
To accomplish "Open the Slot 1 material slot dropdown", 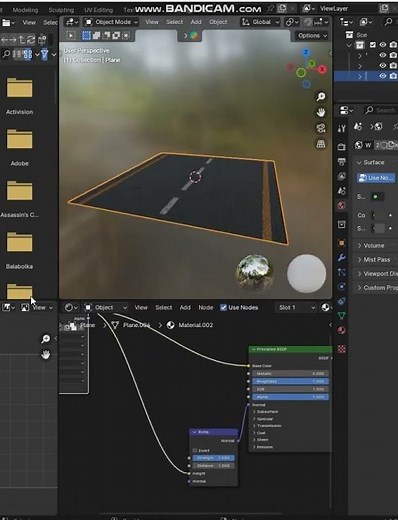I will tap(296, 307).
